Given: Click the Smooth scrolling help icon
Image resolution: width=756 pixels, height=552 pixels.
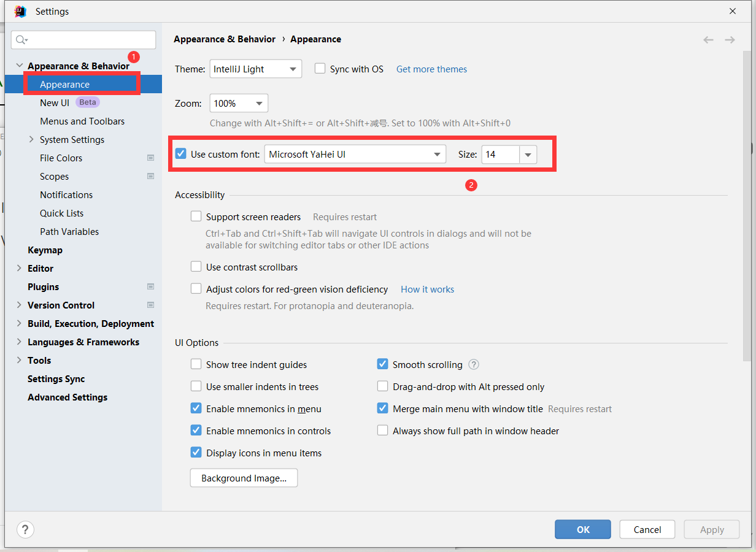Looking at the screenshot, I should tap(474, 364).
